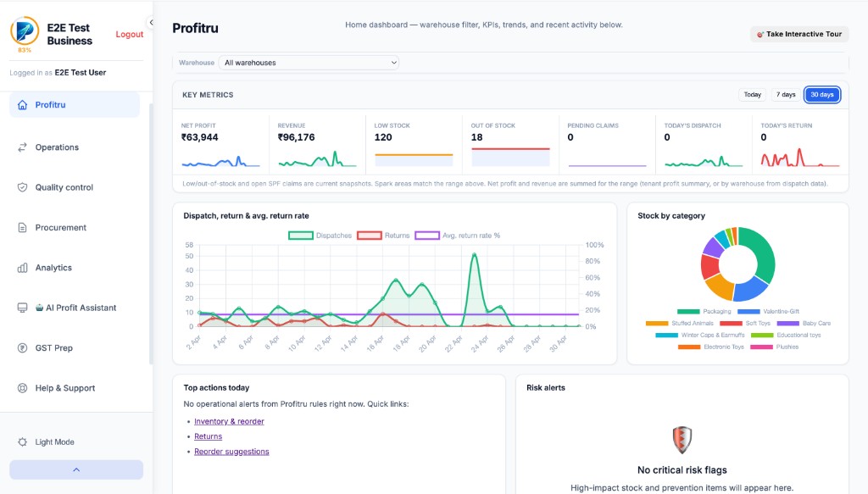Click the risk alerts shield icon

point(682,440)
